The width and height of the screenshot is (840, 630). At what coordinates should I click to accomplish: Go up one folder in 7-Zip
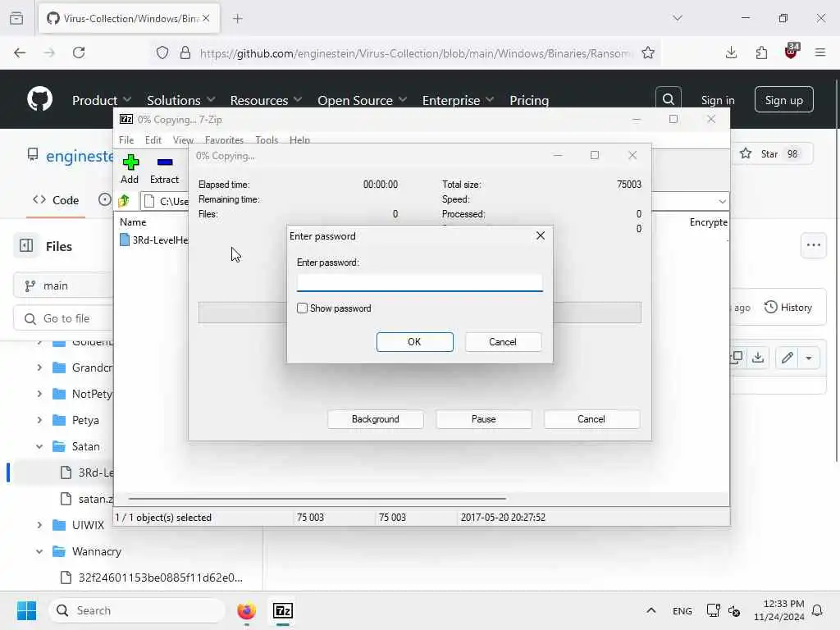(125, 201)
